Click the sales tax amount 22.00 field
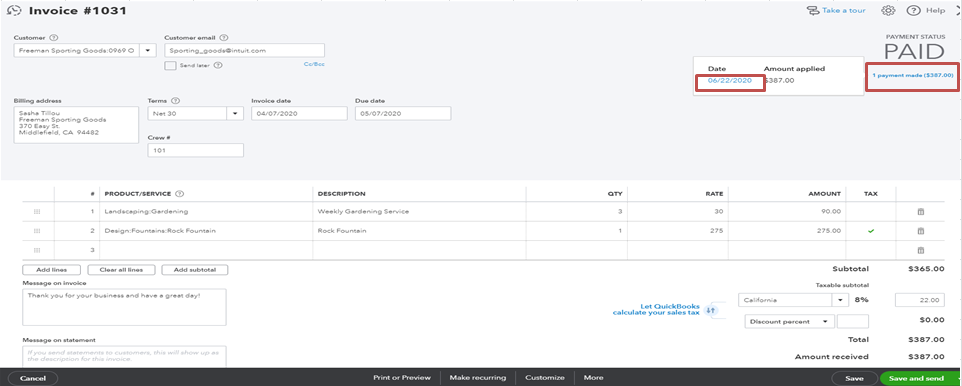 point(920,301)
